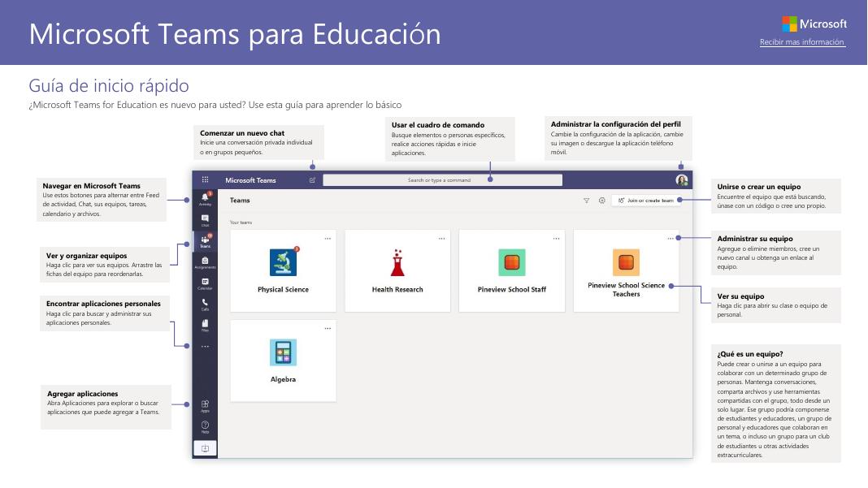Click the Agregar aplicaciones callout
The width and height of the screenshot is (868, 488).
point(106,407)
